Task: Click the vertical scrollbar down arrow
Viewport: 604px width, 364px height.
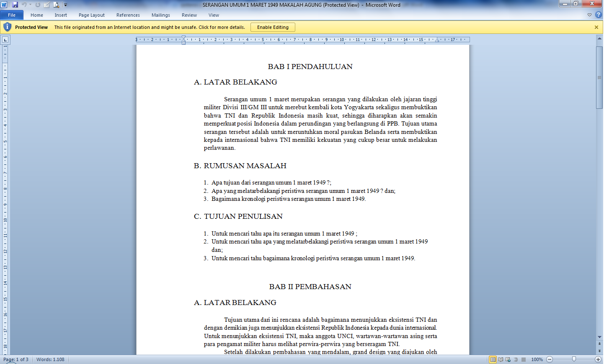Action: coord(599,337)
